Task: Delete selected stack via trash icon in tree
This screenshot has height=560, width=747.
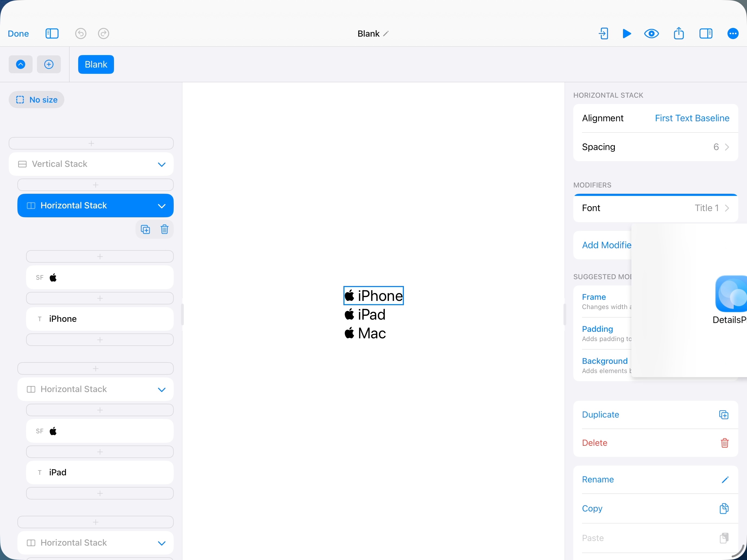Action: [164, 230]
